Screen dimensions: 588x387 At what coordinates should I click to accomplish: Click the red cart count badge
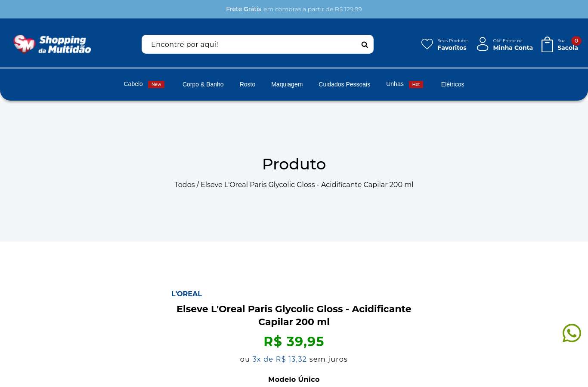[576, 41]
